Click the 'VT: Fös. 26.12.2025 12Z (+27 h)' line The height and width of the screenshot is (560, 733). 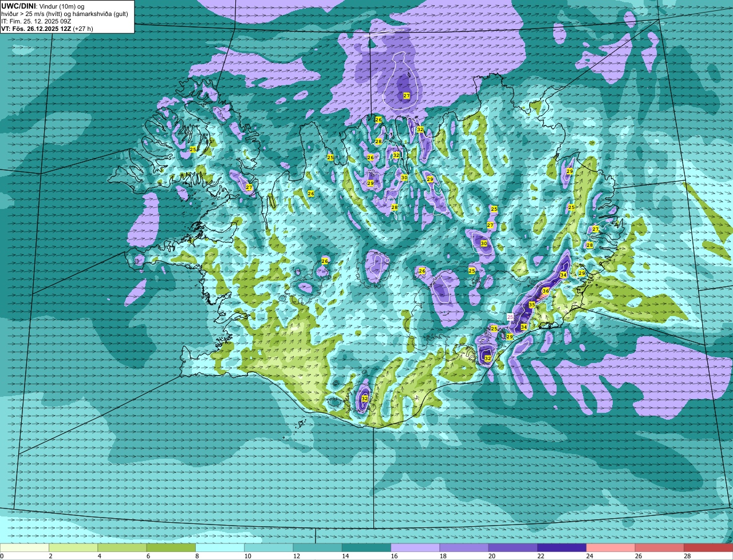coord(48,28)
